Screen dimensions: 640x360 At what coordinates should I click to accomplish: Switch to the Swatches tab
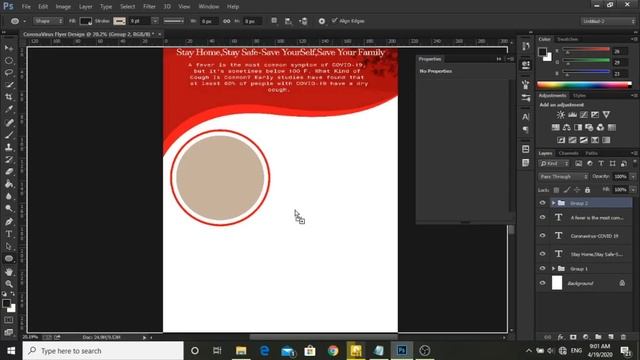(x=567, y=39)
